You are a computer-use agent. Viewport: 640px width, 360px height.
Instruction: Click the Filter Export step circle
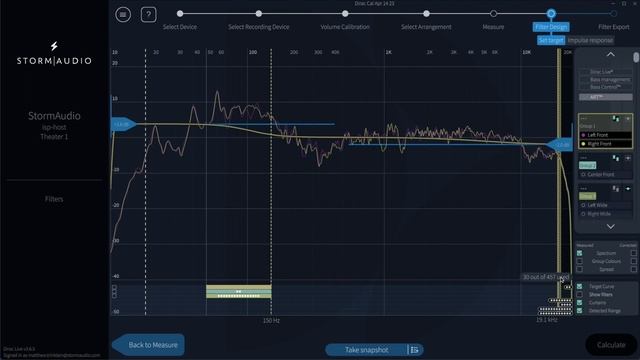pos(613,14)
